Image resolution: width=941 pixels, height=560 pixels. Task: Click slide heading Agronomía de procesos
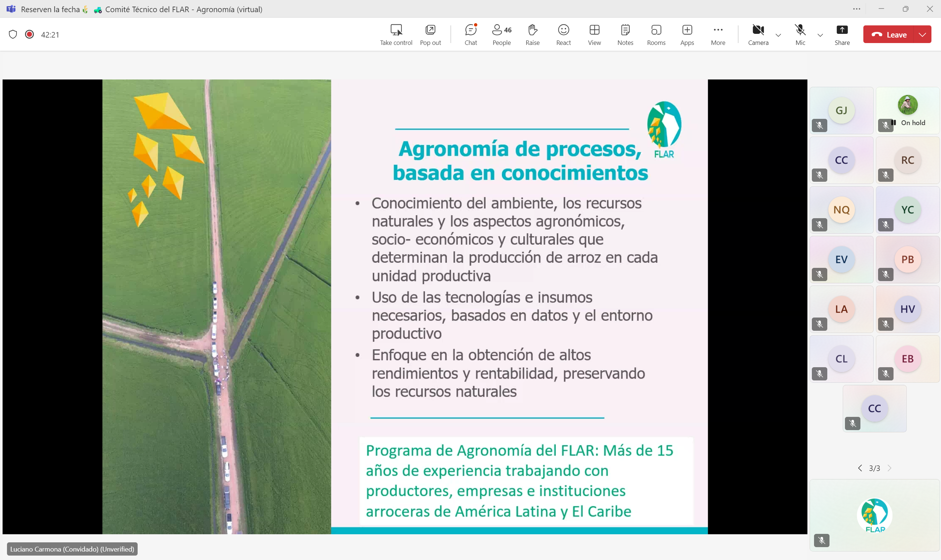pyautogui.click(x=520, y=161)
